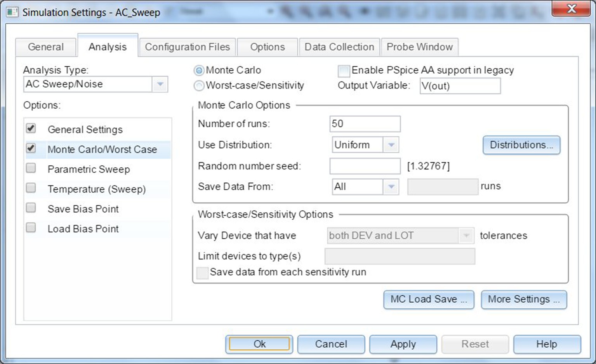Image resolution: width=596 pixels, height=364 pixels.
Task: Open the Data Collection tab
Action: tap(339, 47)
